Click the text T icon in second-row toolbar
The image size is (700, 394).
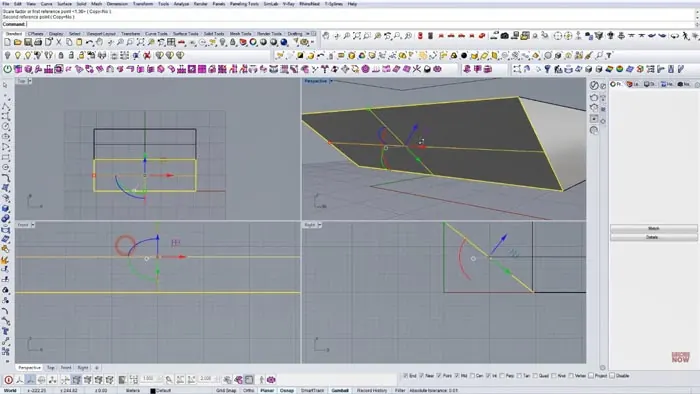(x=609, y=55)
